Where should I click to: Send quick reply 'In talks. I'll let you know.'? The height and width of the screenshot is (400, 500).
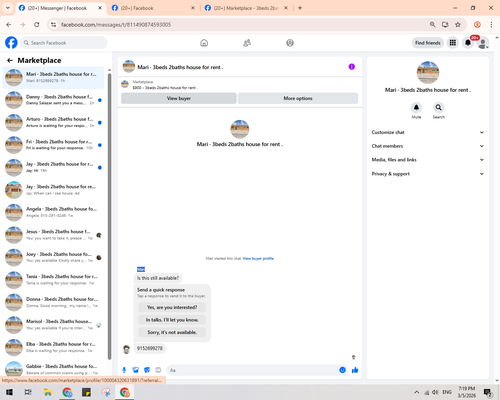pos(172,320)
